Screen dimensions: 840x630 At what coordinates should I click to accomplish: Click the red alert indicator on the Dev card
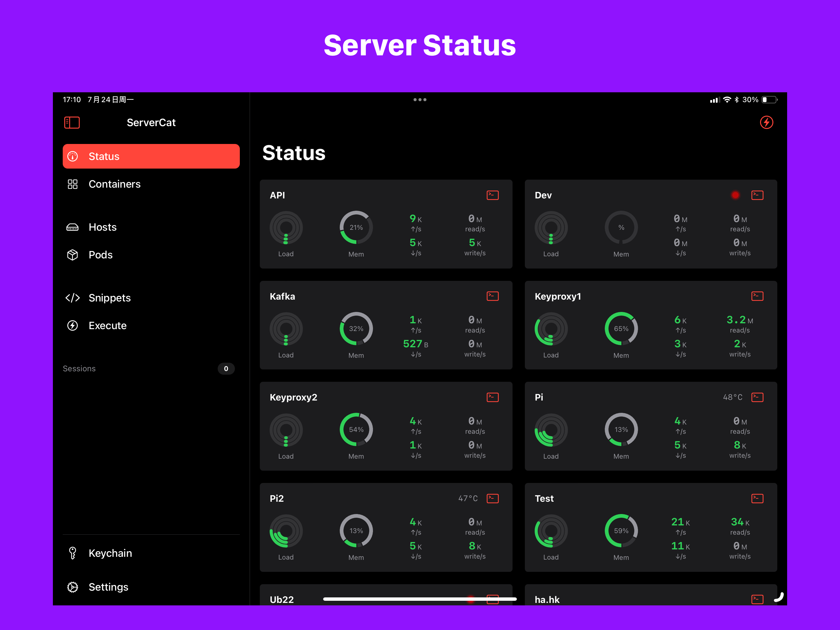click(735, 195)
